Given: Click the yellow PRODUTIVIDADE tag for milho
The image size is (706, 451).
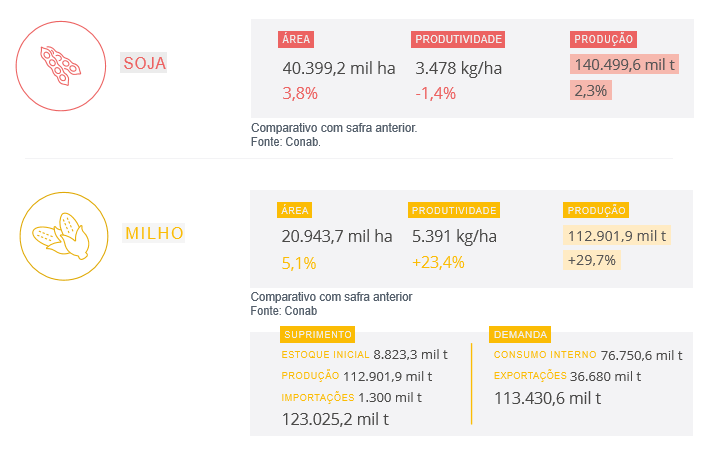Looking at the screenshot, I should pos(454,210).
